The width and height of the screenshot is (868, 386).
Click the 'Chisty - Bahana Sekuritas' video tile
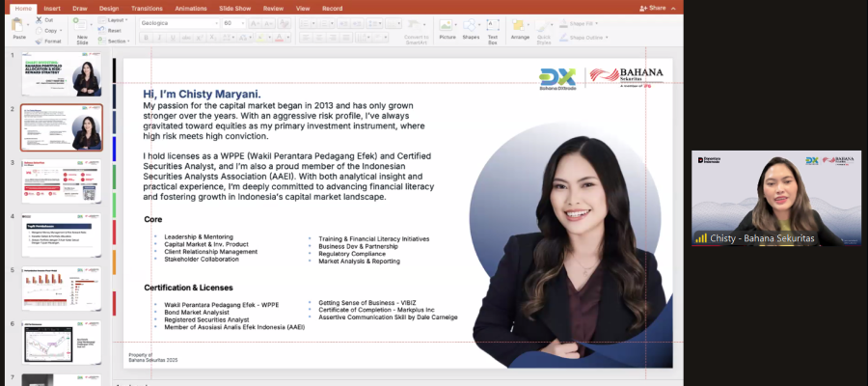[776, 198]
